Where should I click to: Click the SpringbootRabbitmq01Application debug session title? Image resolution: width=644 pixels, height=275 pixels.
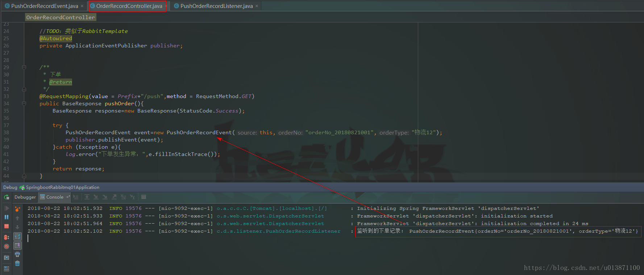(x=62, y=187)
